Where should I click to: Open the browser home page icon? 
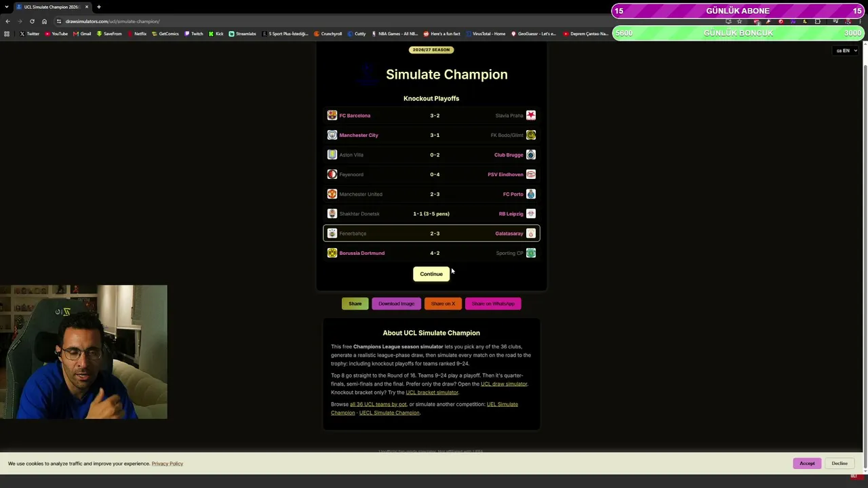point(44,21)
